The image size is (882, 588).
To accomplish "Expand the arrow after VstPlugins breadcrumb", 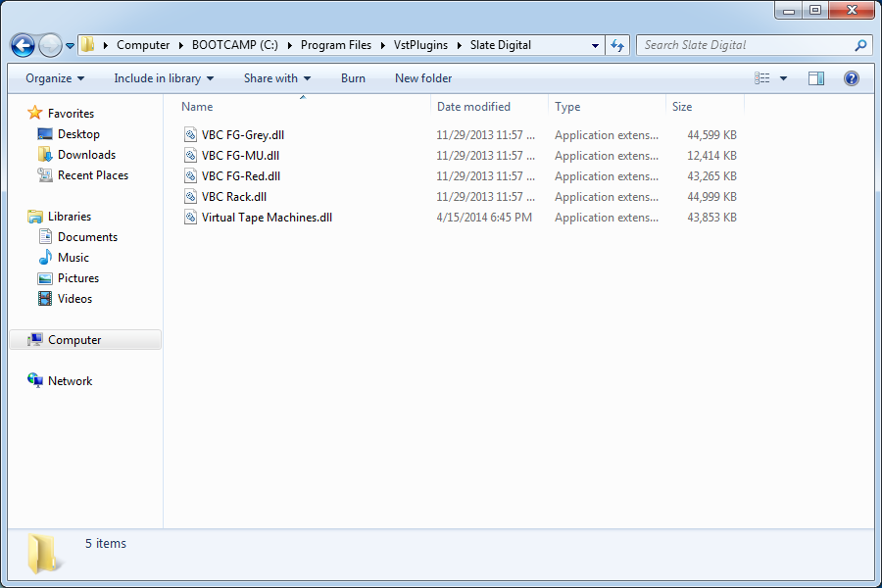I will point(459,45).
